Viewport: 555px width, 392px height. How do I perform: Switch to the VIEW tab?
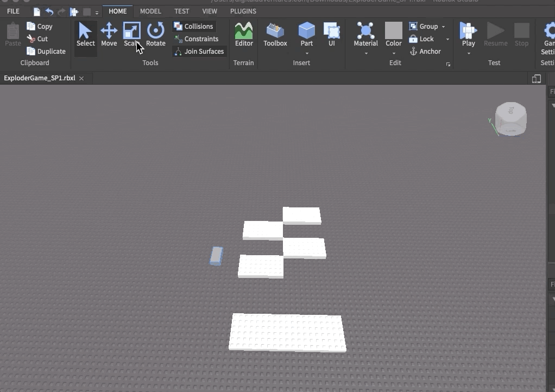coord(210,11)
